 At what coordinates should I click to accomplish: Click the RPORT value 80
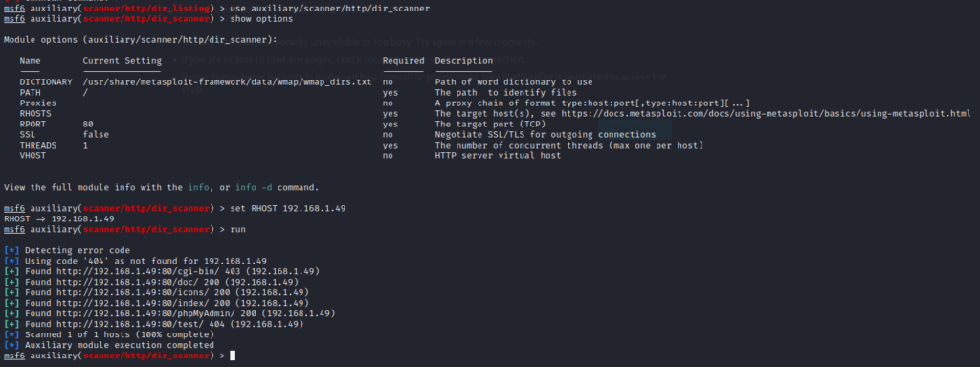click(x=87, y=124)
